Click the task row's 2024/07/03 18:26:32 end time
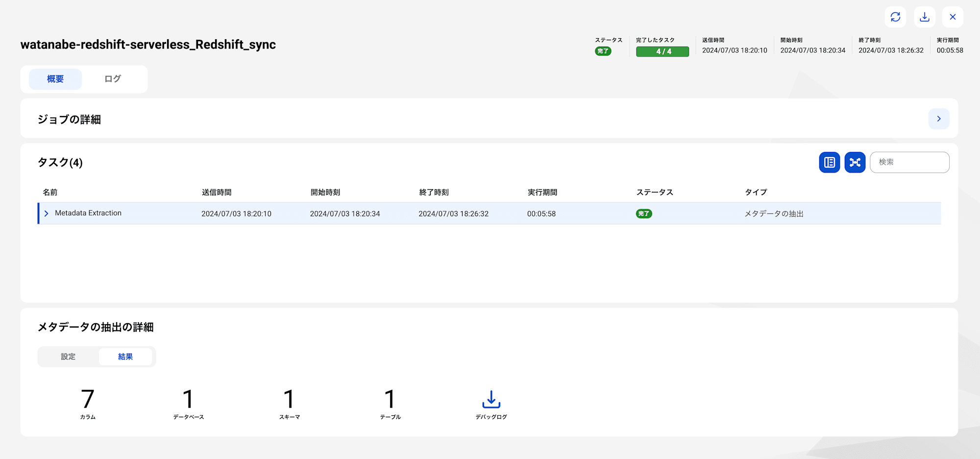This screenshot has width=980, height=459. 454,214
